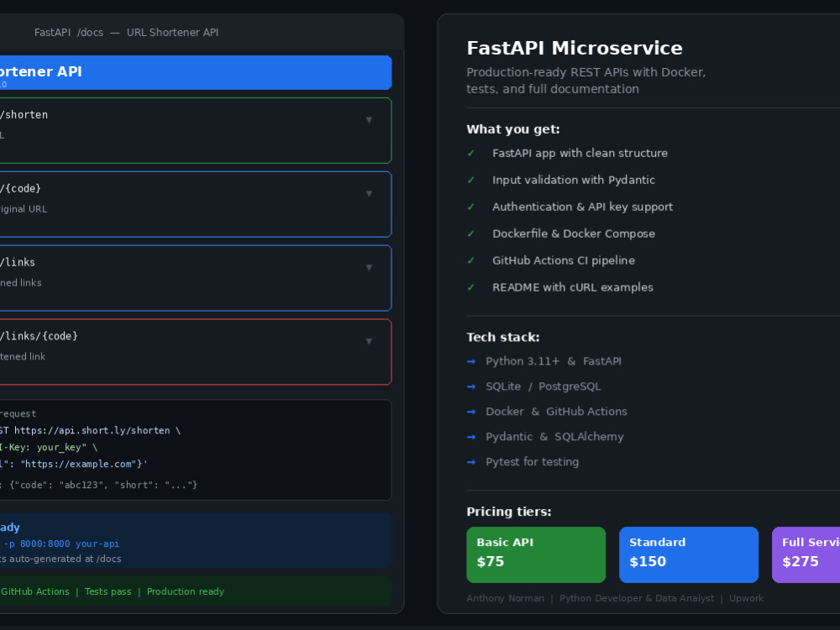Image resolution: width=840 pixels, height=630 pixels.
Task: Click 'Tests pass' in the green status bar
Action: click(x=108, y=591)
